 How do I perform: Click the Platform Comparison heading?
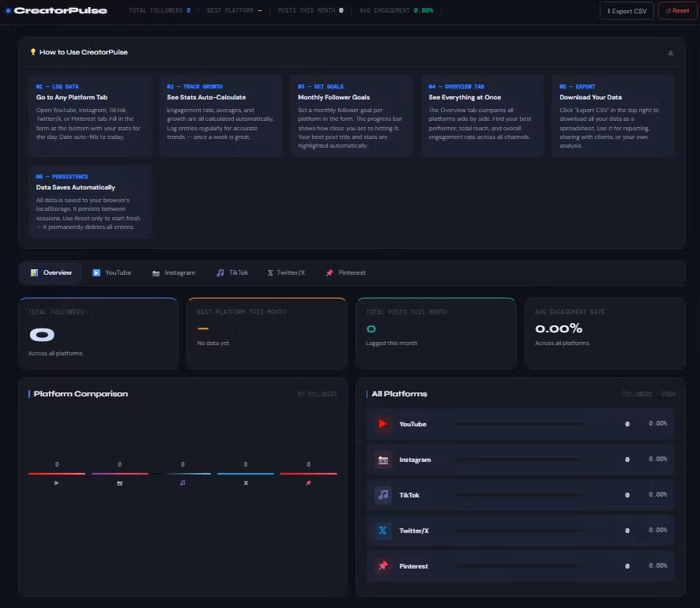(81, 394)
